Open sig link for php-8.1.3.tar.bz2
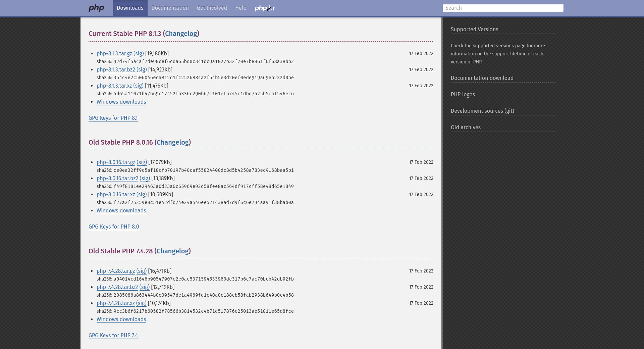 click(142, 70)
